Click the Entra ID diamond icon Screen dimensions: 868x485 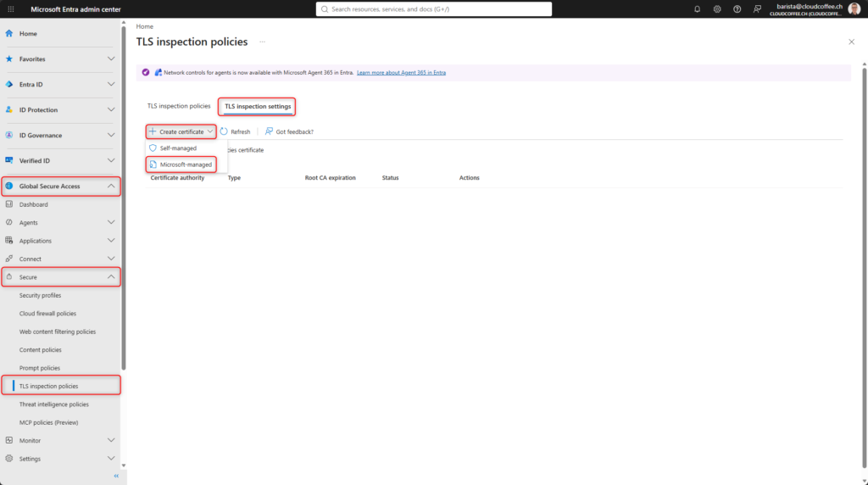8,84
